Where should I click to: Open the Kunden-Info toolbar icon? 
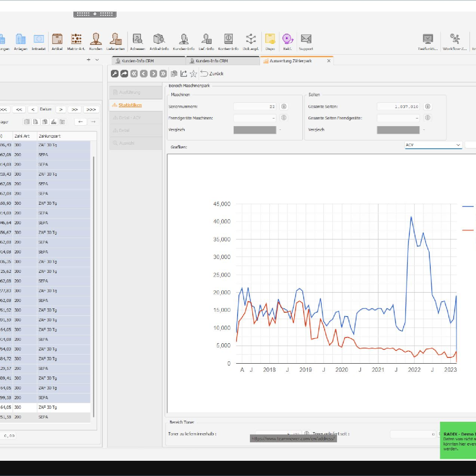click(x=184, y=41)
